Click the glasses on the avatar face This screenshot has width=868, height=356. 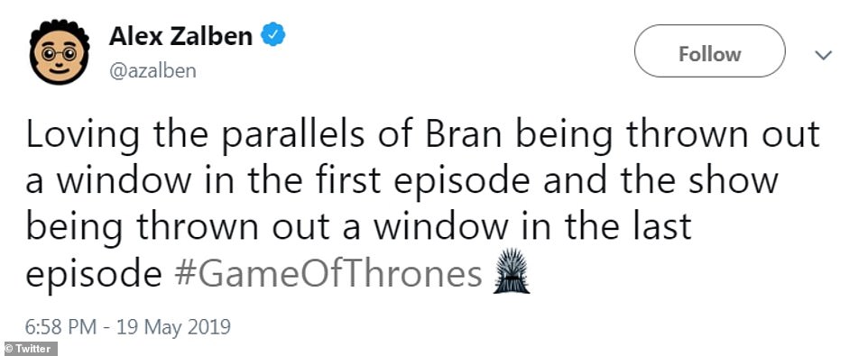pos(60,53)
